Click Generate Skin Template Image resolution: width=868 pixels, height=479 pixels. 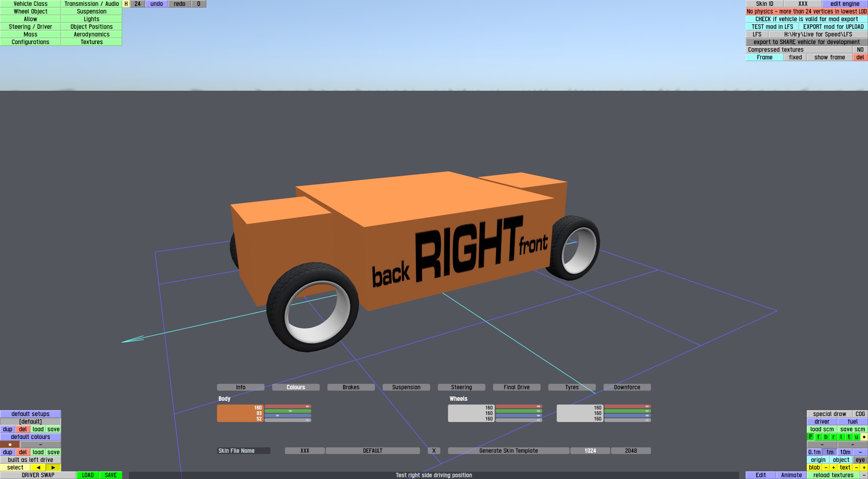(508, 451)
